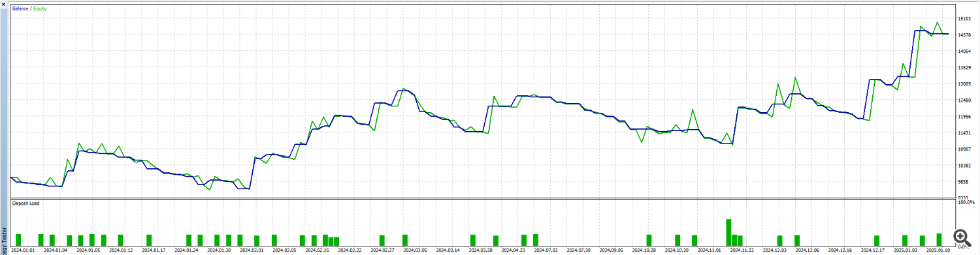The width and height of the screenshot is (980, 255).
Task: Click the 14578 axis value
Action: coord(964,35)
